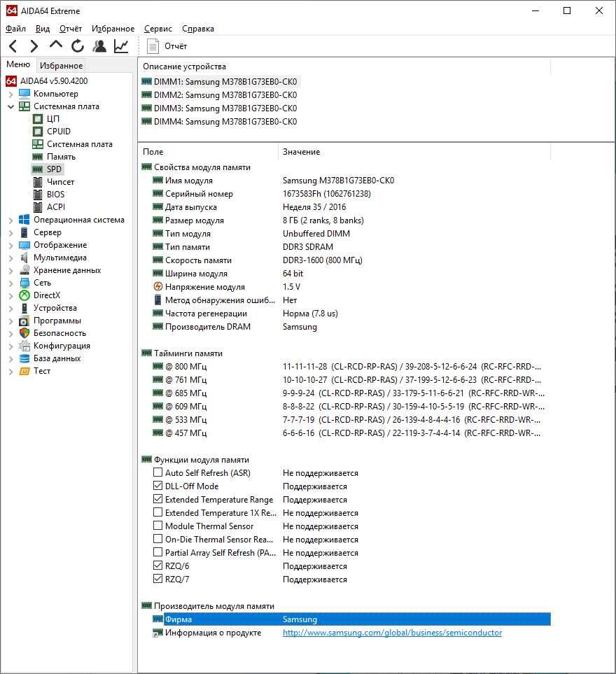Viewport: 616px width, 674px height.
Task: Click the Back navigation arrow
Action: (x=13, y=46)
